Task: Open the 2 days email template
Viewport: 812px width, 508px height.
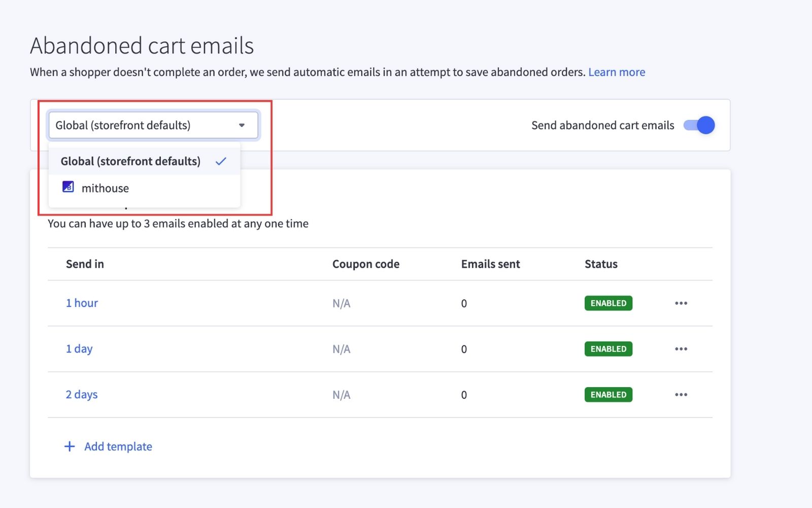Action: click(82, 395)
